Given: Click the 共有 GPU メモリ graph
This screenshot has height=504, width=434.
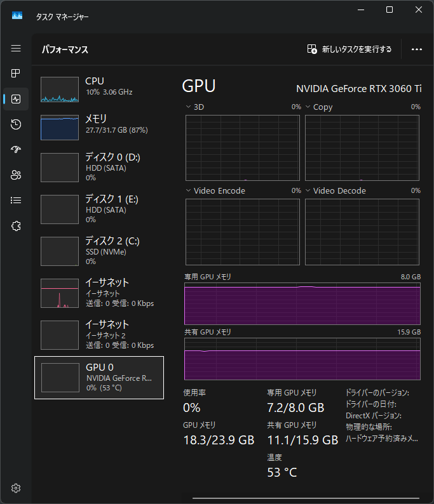Looking at the screenshot, I should click(302, 359).
